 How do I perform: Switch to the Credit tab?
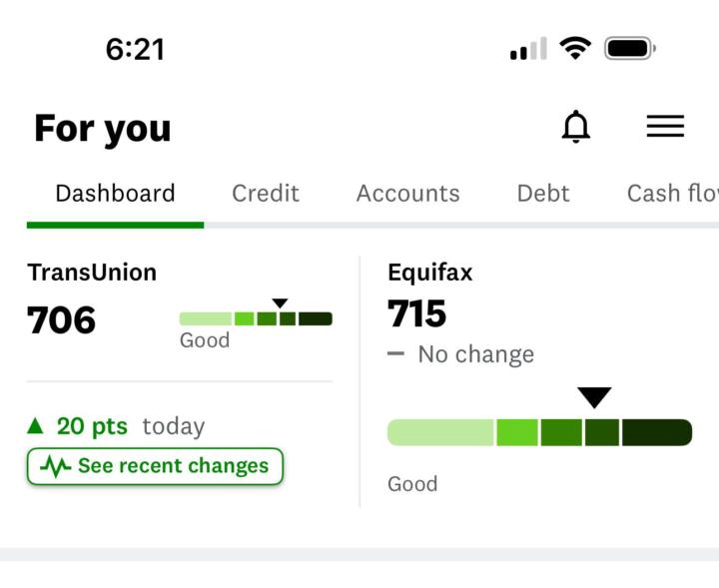click(266, 193)
